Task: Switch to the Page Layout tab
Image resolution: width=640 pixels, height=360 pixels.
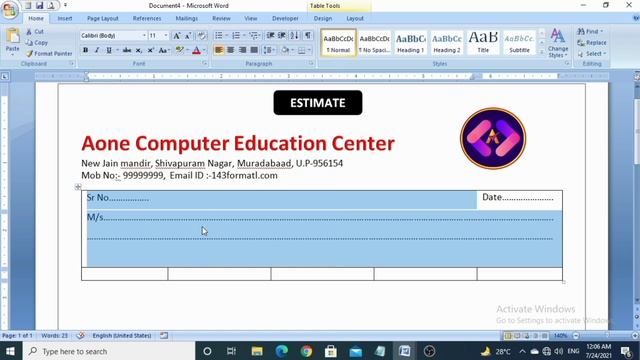Action: pyautogui.click(x=102, y=18)
